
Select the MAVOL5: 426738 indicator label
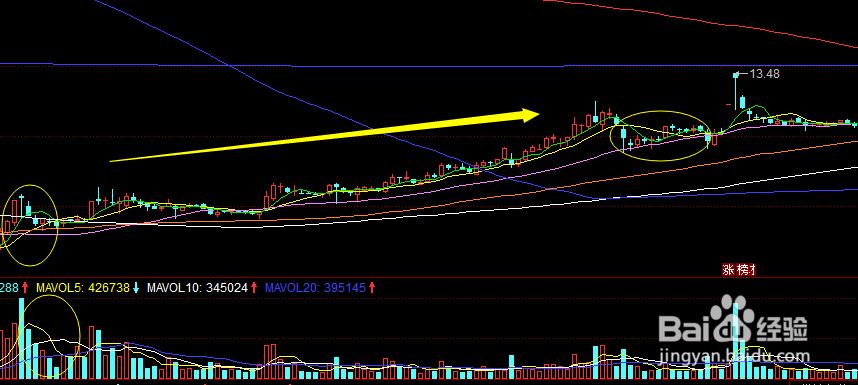pos(83,287)
